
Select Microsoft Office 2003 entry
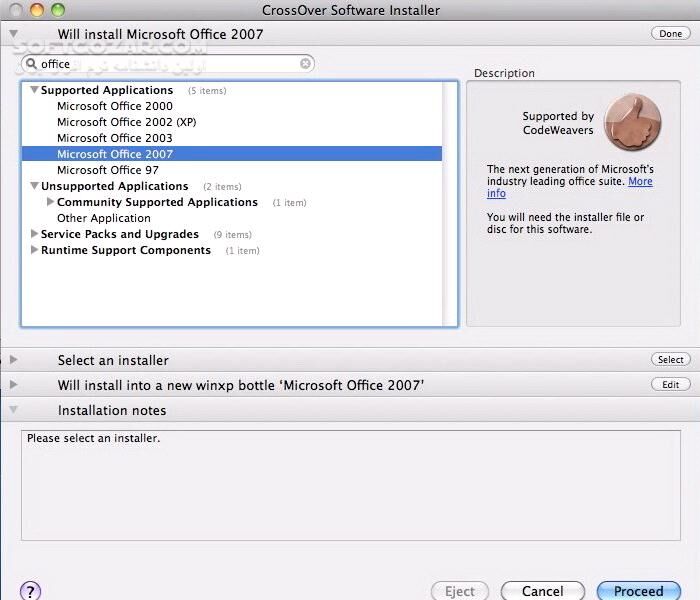coord(114,138)
